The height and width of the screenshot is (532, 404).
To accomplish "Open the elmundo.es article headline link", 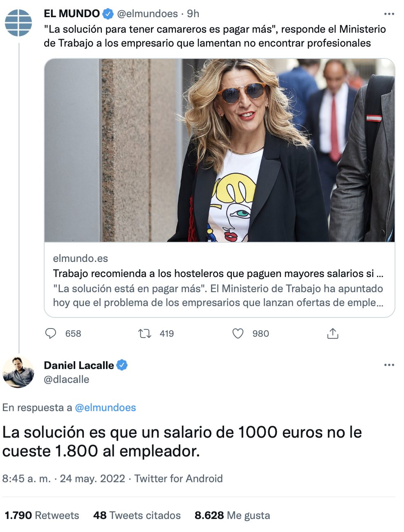I will click(x=218, y=273).
